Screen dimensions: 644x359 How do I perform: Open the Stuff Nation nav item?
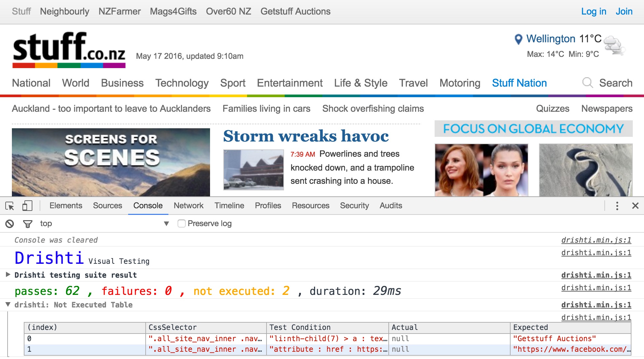tap(519, 83)
